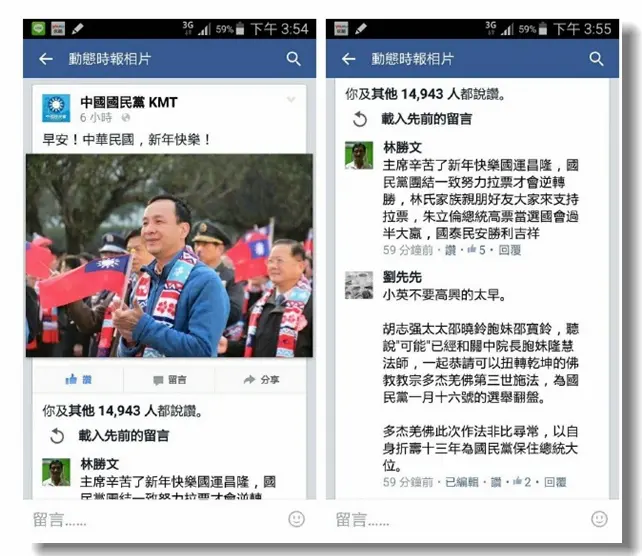Open emoji picker in right comment box
Image resolution: width=642 pixels, height=556 pixels.
click(599, 519)
